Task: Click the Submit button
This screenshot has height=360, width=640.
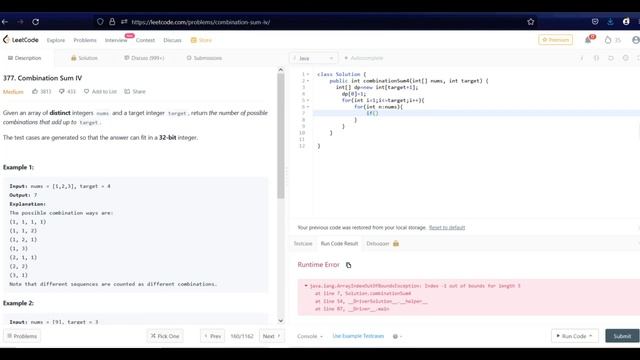Action: 622,336
